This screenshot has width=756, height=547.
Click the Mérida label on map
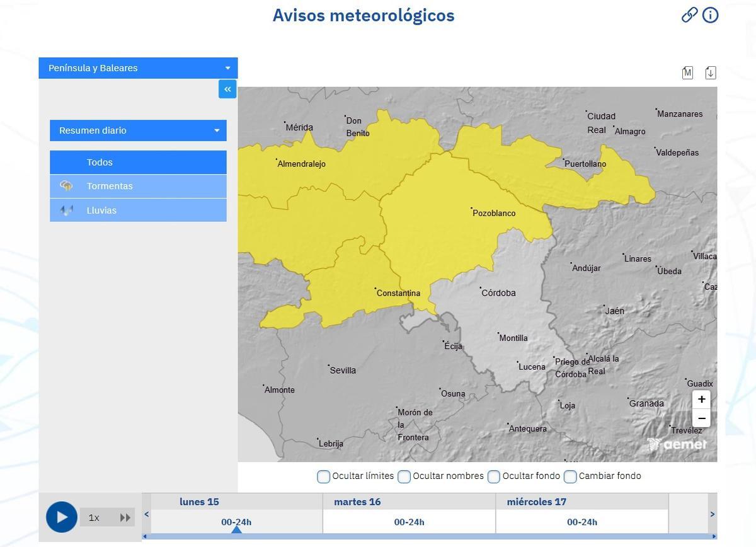(299, 127)
